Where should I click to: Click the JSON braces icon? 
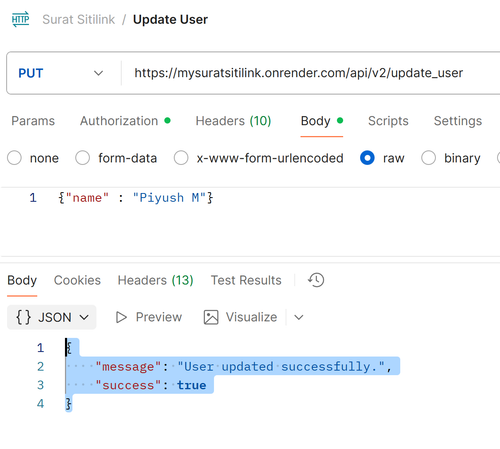click(23, 317)
